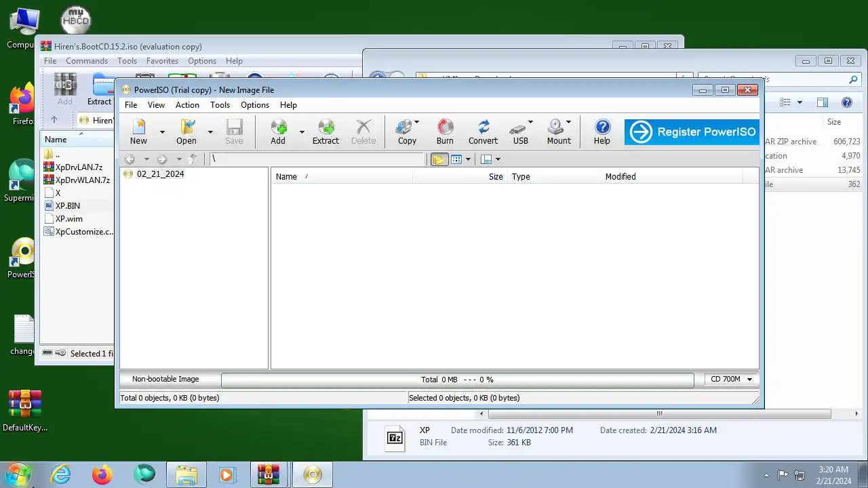Screen dimensions: 868x488
Task: Click the Explorer window help icon
Action: 847,102
